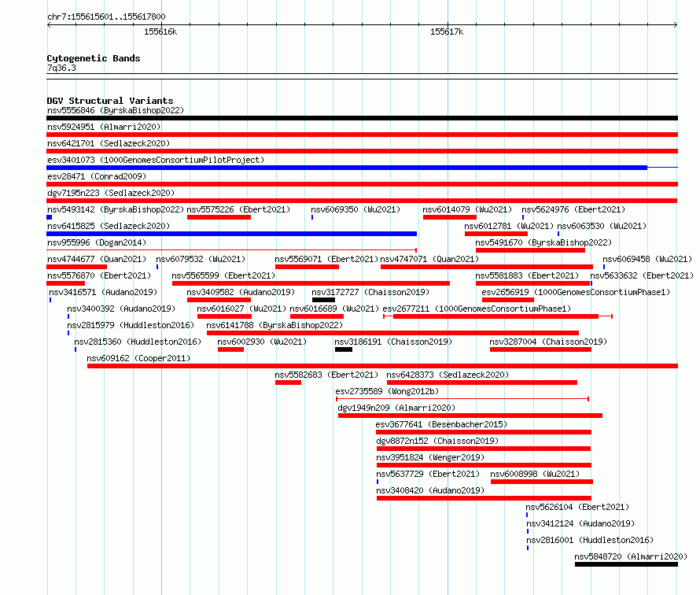Click nsv2816001 (Huddleston2016) label

pyautogui.click(x=590, y=540)
